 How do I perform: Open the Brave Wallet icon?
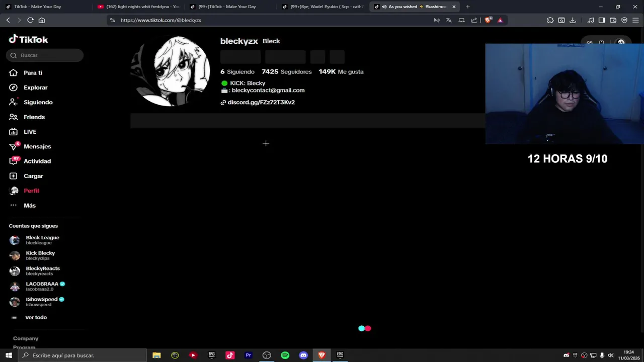[x=613, y=20]
